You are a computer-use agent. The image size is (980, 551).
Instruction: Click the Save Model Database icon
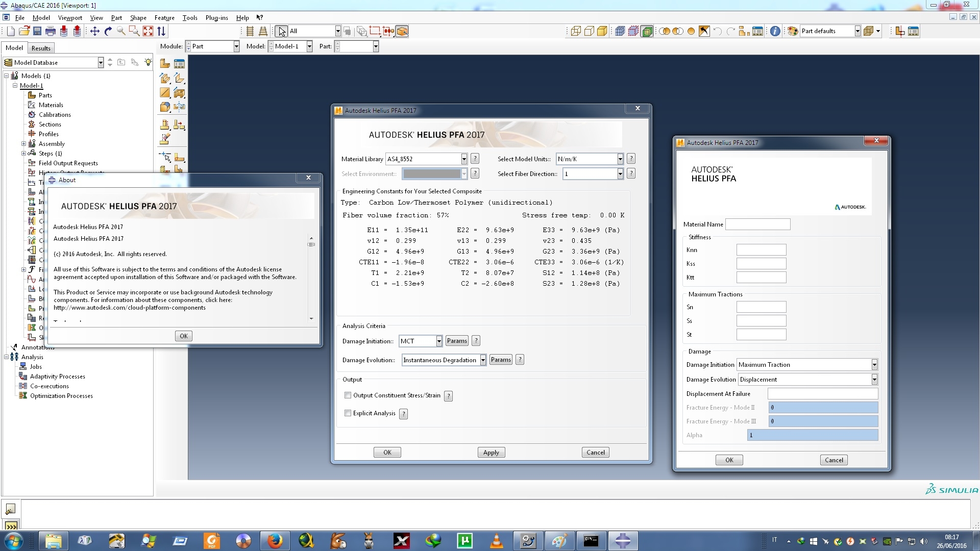click(37, 31)
